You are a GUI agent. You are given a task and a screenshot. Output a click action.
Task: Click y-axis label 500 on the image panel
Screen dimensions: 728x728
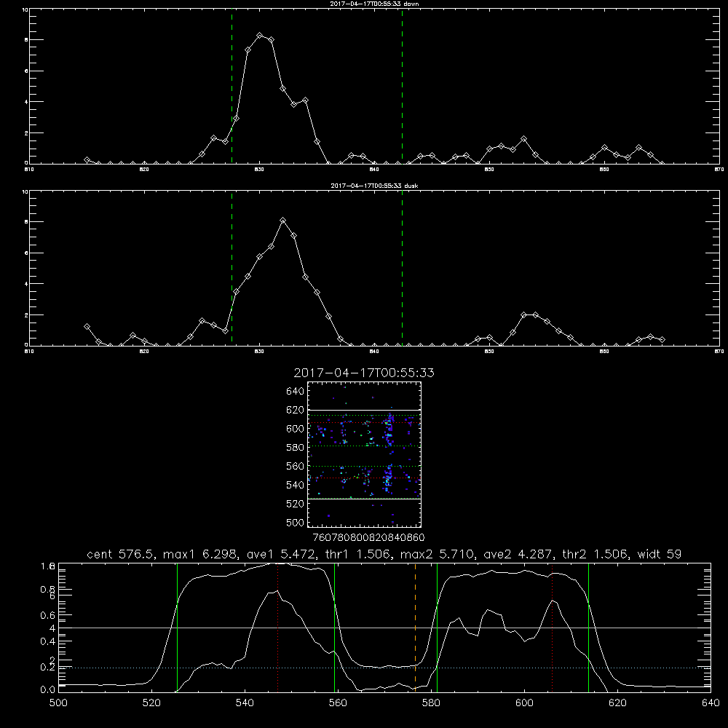[x=296, y=522]
